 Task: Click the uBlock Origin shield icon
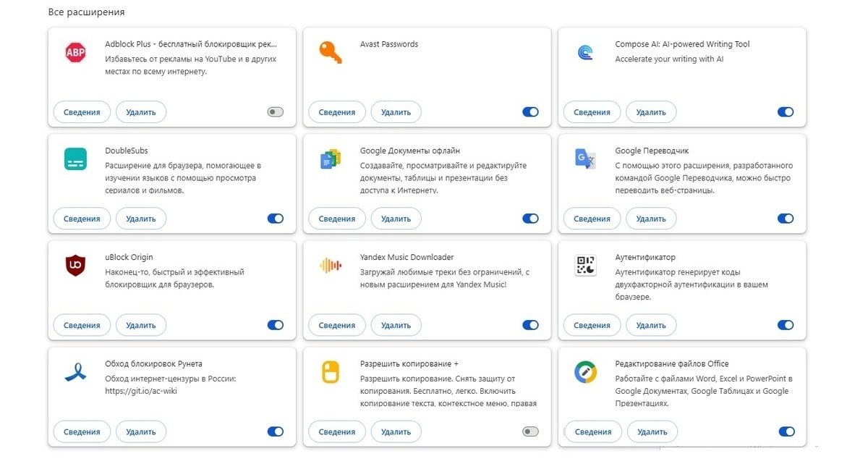point(75,266)
